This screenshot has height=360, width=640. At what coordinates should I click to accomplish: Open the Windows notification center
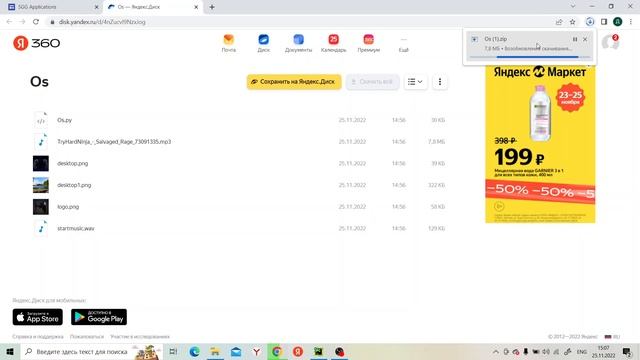(x=627, y=351)
